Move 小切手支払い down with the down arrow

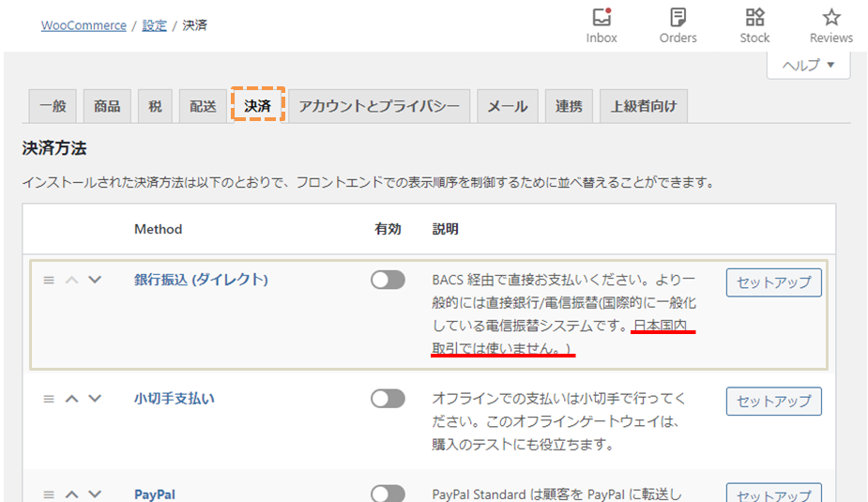[x=95, y=399]
